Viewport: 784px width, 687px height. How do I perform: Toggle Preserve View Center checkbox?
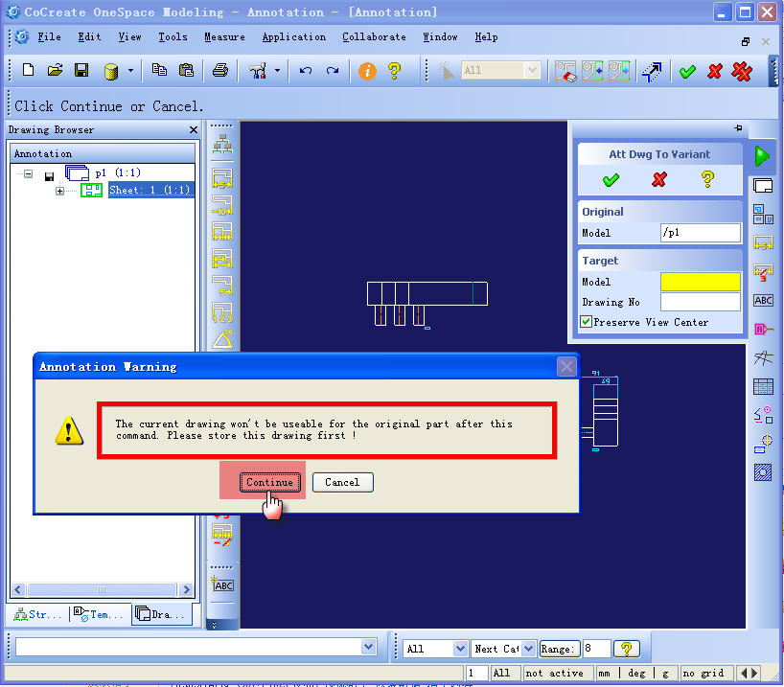(x=586, y=322)
